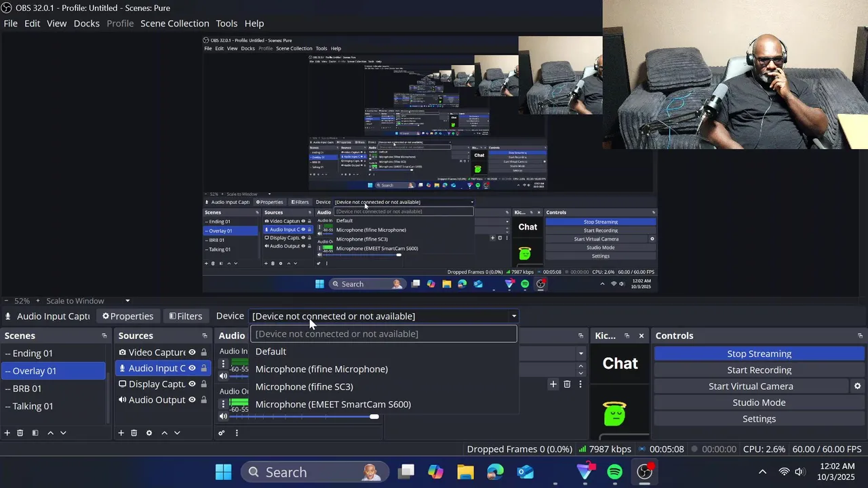Open options menu for Audio Output mixer channel
Image resolution: width=868 pixels, height=488 pixels.
tap(223, 404)
